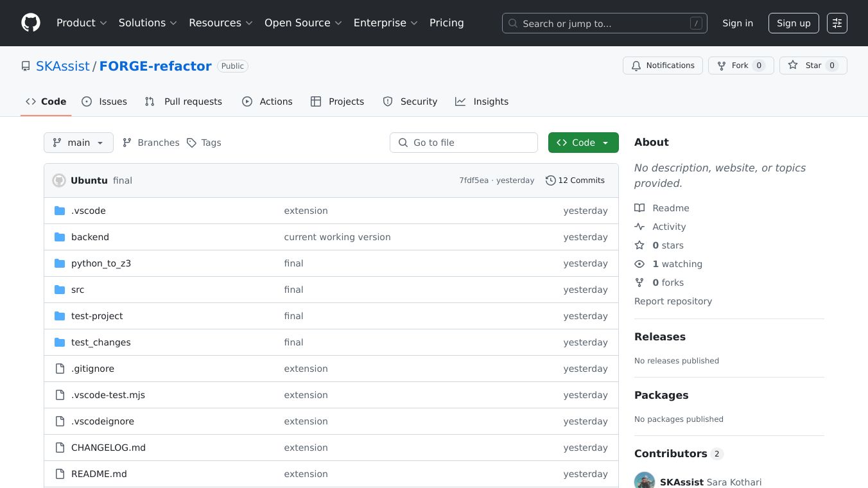The width and height of the screenshot is (868, 488).
Task: Click the Notifications bell button
Action: [662, 65]
